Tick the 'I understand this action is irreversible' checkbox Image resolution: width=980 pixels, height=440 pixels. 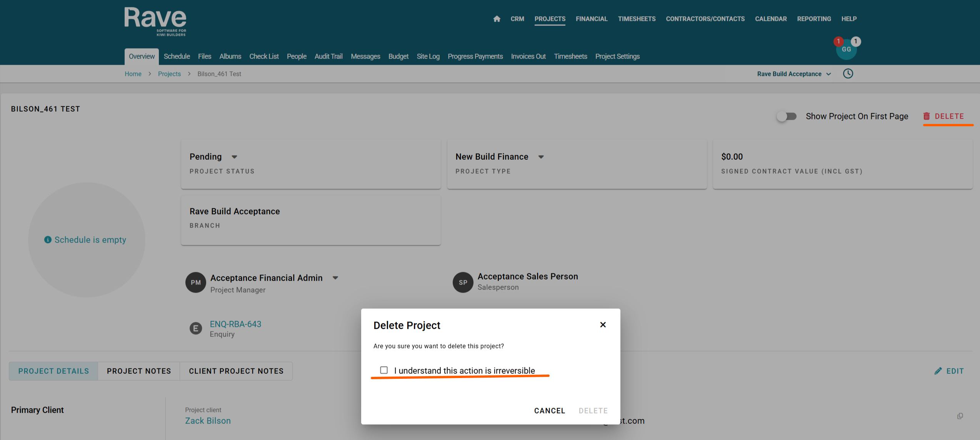[x=384, y=370]
